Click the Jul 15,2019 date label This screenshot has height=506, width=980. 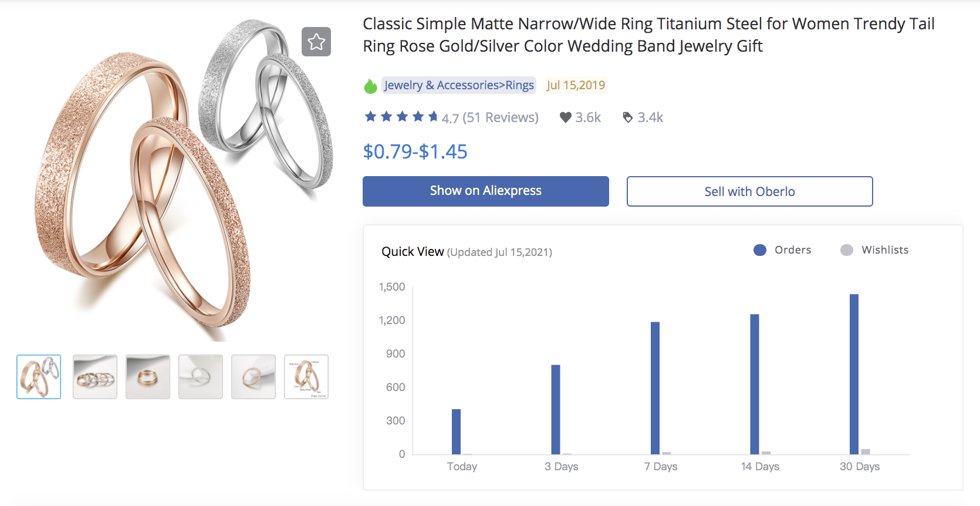click(576, 85)
